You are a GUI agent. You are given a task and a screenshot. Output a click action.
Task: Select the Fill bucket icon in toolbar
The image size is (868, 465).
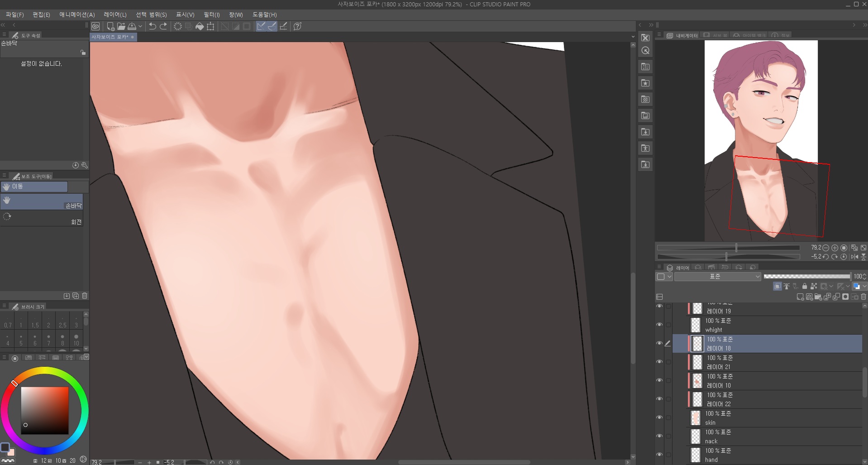(x=200, y=26)
